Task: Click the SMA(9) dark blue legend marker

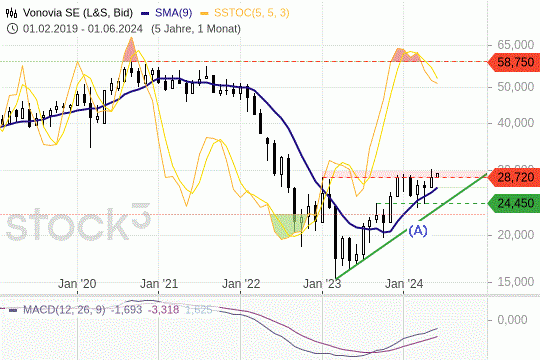Action: click(145, 14)
